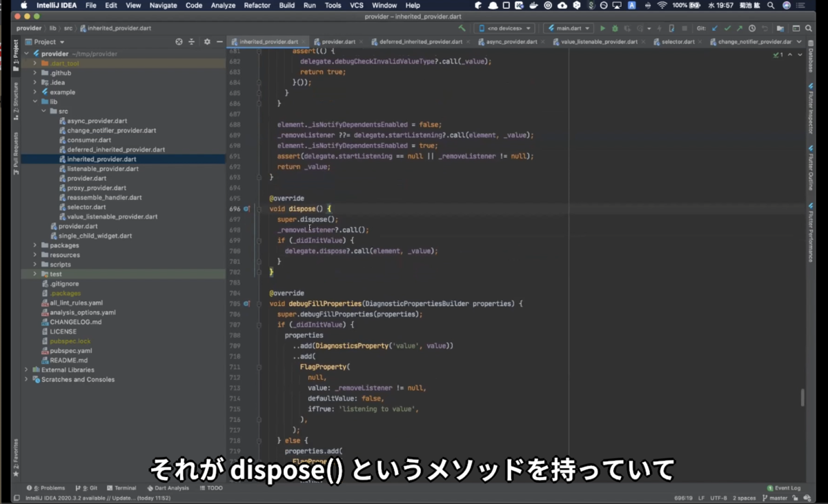Open the VCS menu
Screen dimensions: 828x504
coord(357,6)
